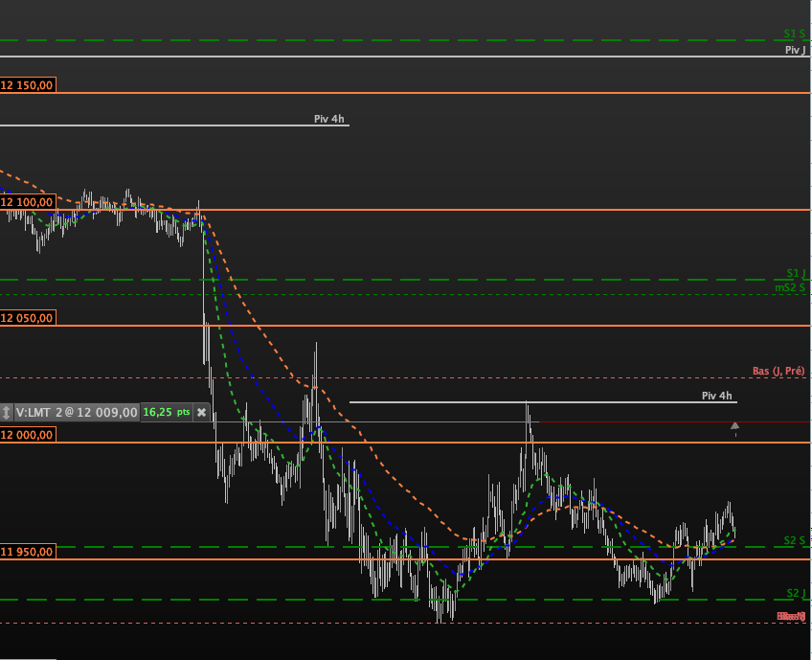Select the 12 150,00 price level label

(28, 85)
